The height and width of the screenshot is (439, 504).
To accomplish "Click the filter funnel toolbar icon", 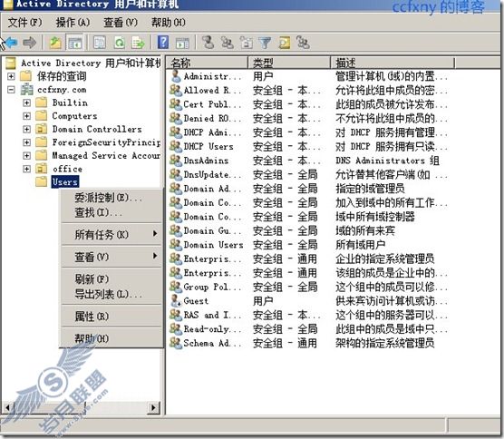I will pyautogui.click(x=266, y=43).
